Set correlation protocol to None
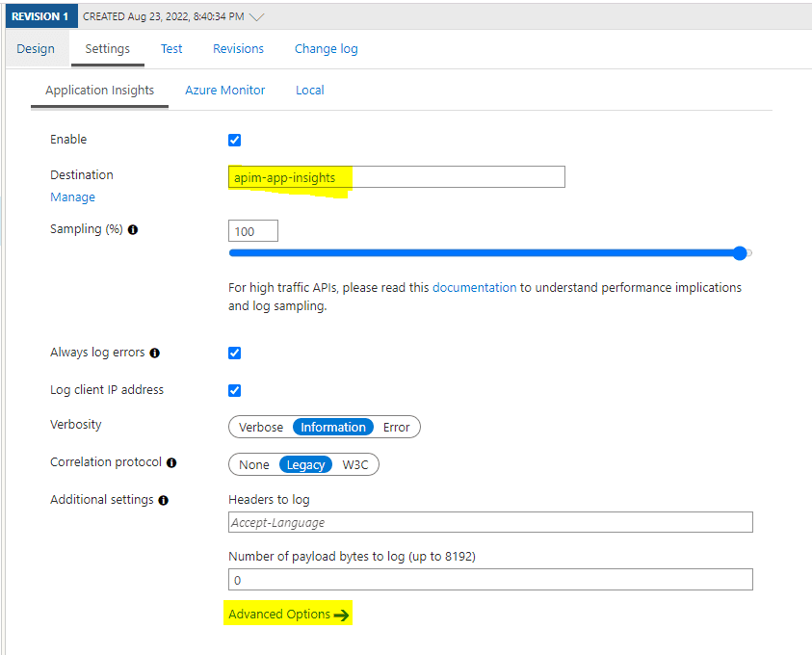Viewport: 812px width, 655px height. [x=253, y=464]
